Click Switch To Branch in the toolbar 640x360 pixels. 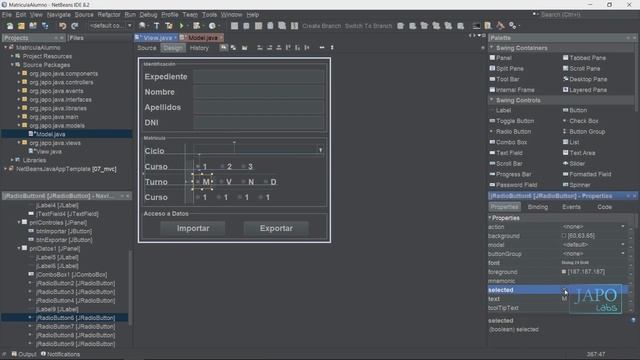click(368, 26)
